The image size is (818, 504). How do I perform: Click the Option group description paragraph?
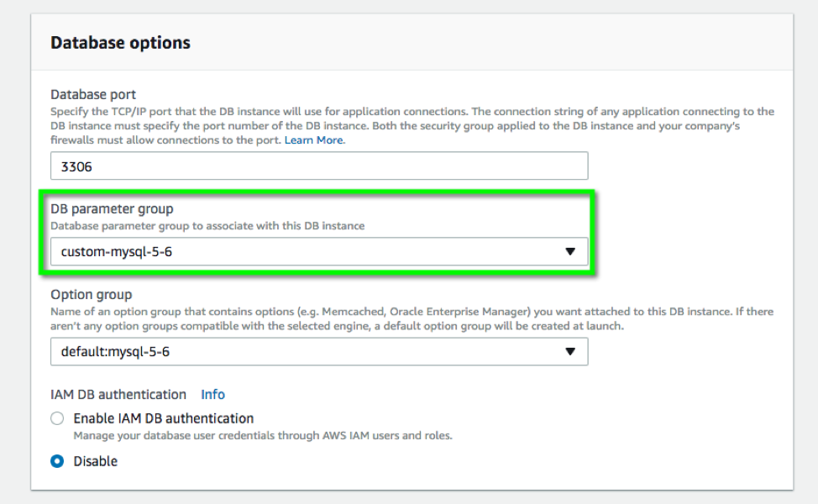[412, 318]
